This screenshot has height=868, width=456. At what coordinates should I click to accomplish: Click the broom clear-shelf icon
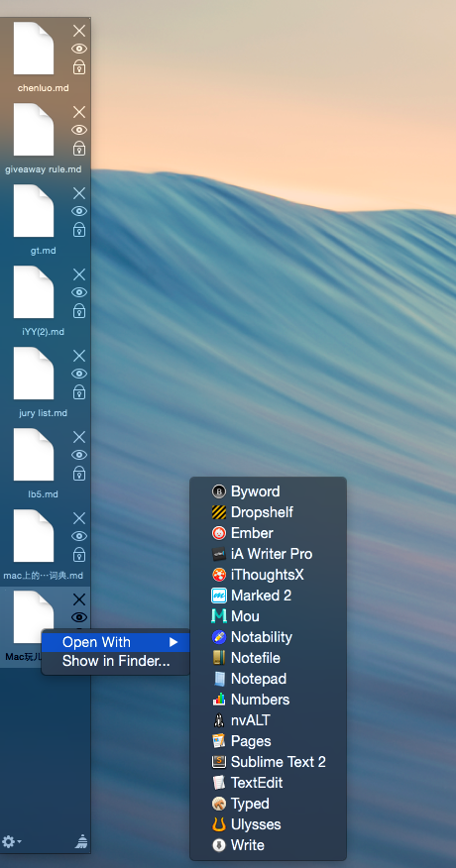pyautogui.click(x=81, y=842)
